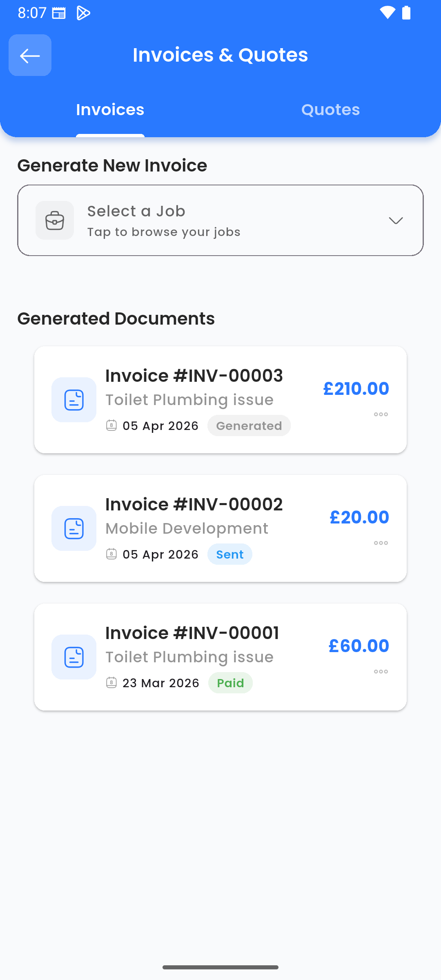Tap the briefcase icon in Select a Job
Viewport: 441px width, 980px height.
[x=55, y=220]
